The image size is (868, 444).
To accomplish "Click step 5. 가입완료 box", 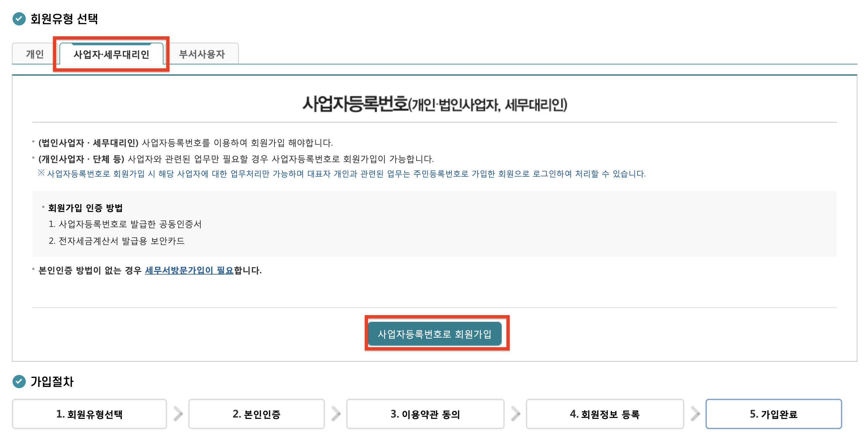I will coord(773,414).
